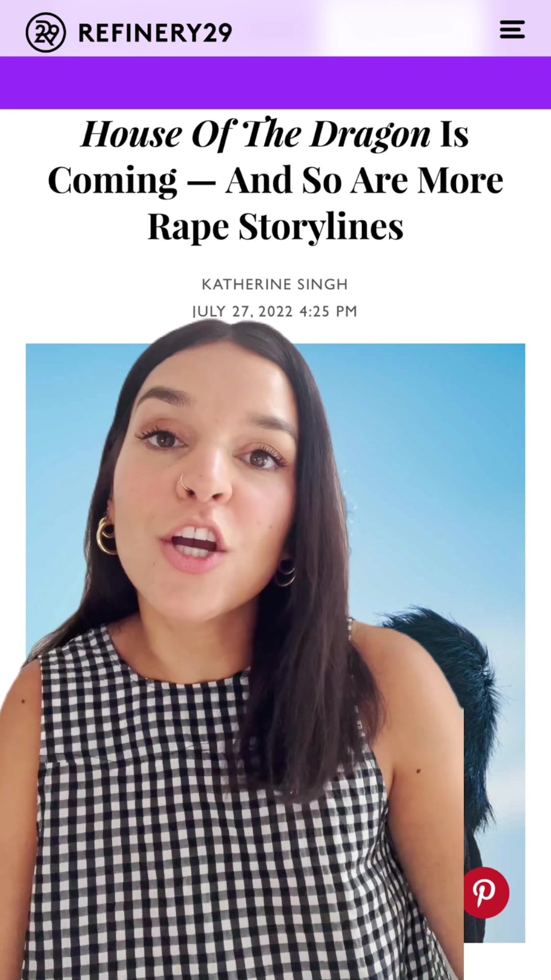Image resolution: width=551 pixels, height=980 pixels.
Task: Click the circular Refinery29 logo icon
Action: [45, 33]
